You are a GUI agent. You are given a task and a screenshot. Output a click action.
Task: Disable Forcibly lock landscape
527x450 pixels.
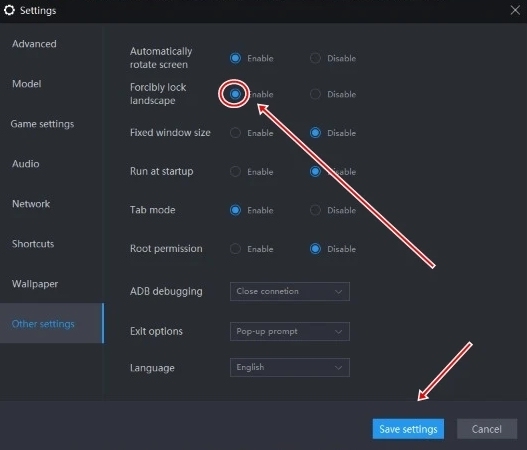315,94
